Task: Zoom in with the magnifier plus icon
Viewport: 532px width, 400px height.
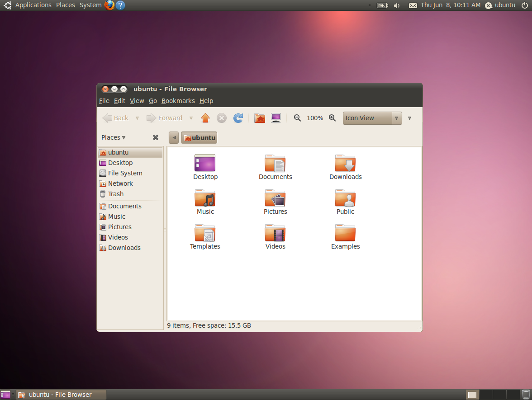Action: pos(332,118)
